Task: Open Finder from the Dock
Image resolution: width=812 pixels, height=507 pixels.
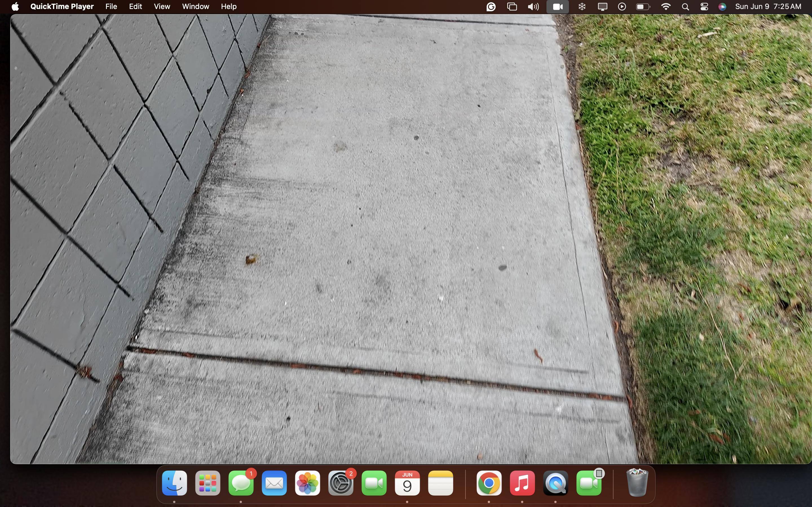Action: click(174, 483)
